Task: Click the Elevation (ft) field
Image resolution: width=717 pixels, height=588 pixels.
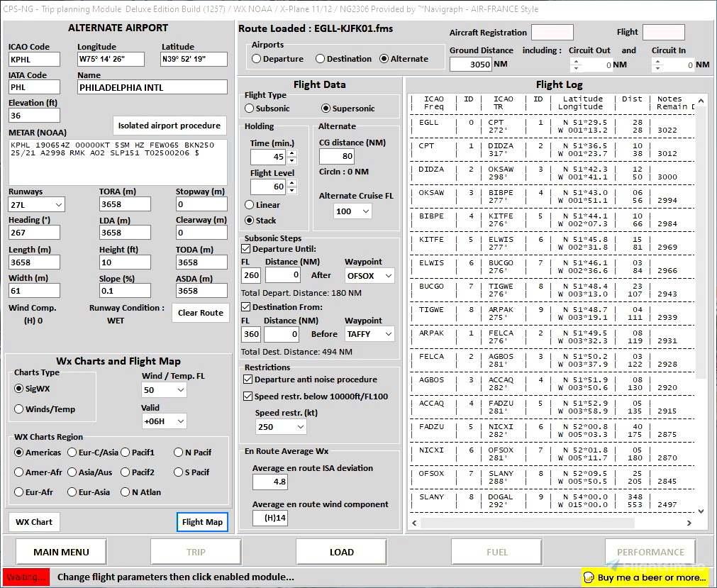Action: click(34, 115)
